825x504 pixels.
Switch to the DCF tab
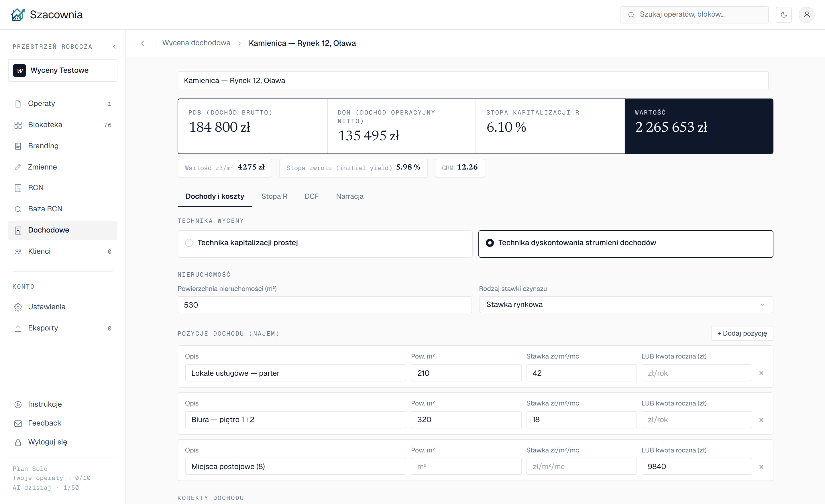pyautogui.click(x=311, y=196)
